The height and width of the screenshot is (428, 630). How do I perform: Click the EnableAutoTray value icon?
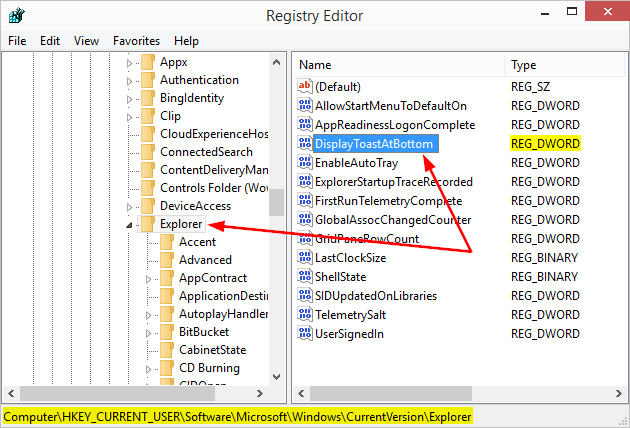305,163
